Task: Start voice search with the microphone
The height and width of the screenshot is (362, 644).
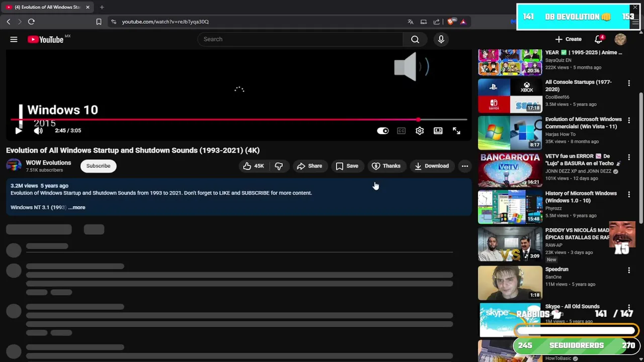Action: 441,39
